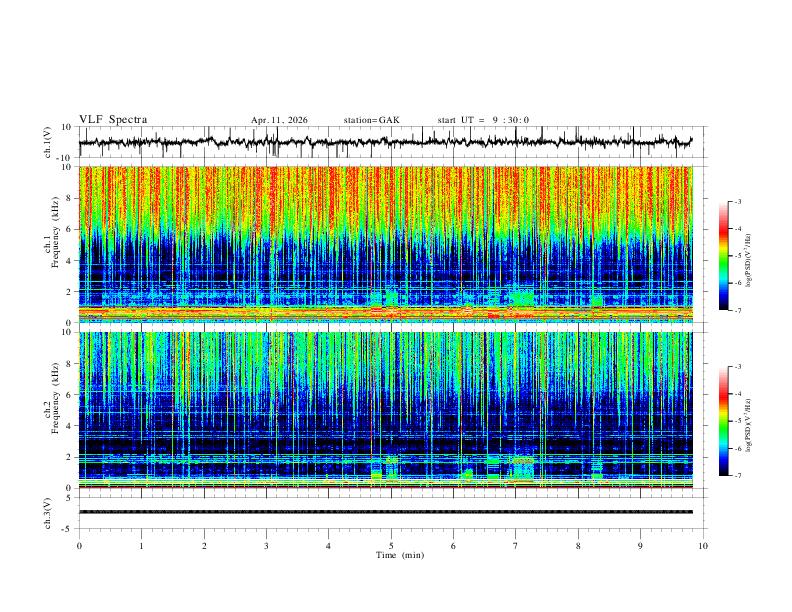
Task: Click the "start UT = 9 :30: 0" text
Action: (483, 120)
